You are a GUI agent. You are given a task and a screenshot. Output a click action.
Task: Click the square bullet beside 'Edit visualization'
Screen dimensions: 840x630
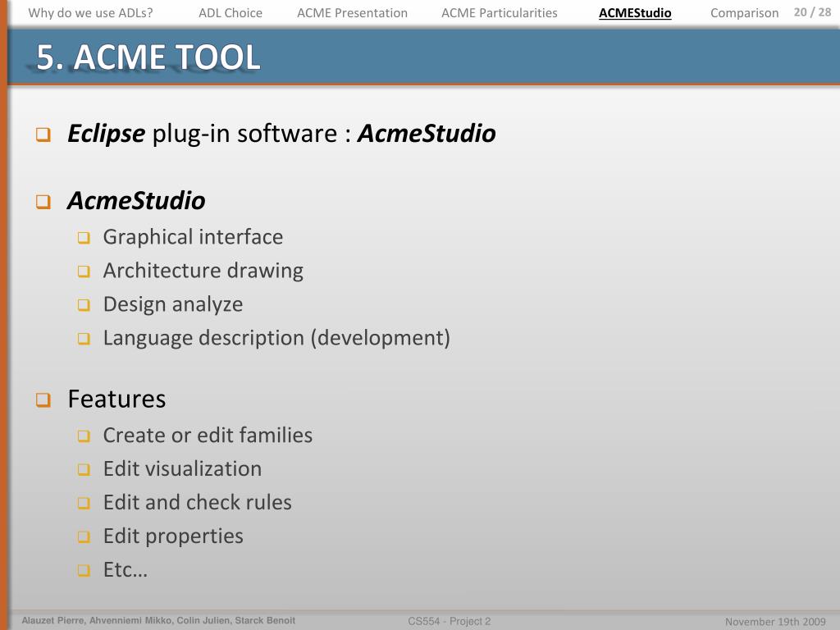tap(84, 469)
